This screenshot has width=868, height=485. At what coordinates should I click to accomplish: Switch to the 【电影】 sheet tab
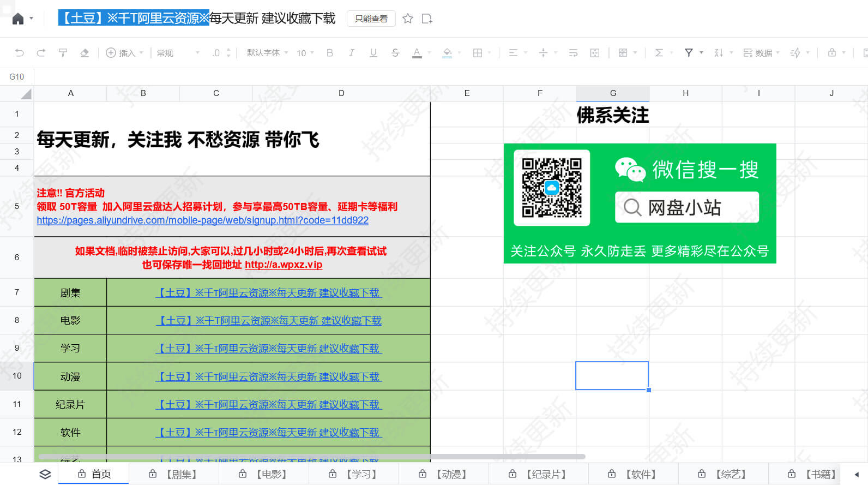click(x=264, y=474)
